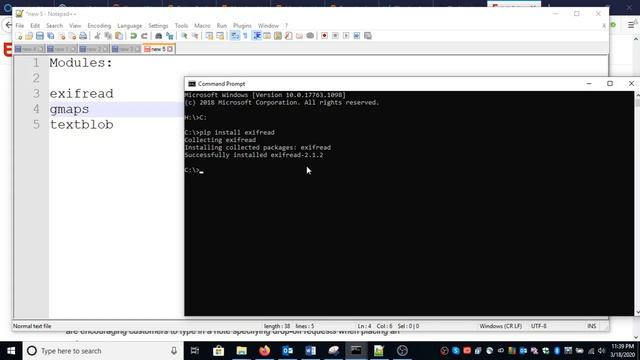Viewport: 640px width, 360px height.
Task: Click green Undo arrow icon
Action: click(133, 36)
